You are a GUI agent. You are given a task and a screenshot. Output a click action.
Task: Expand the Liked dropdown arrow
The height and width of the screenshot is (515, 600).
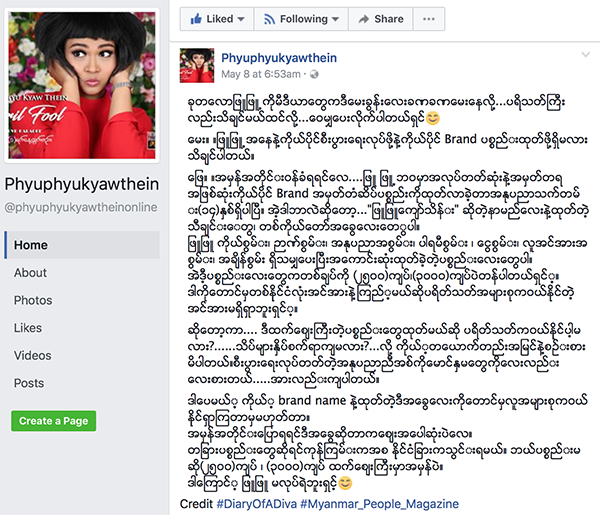click(241, 19)
